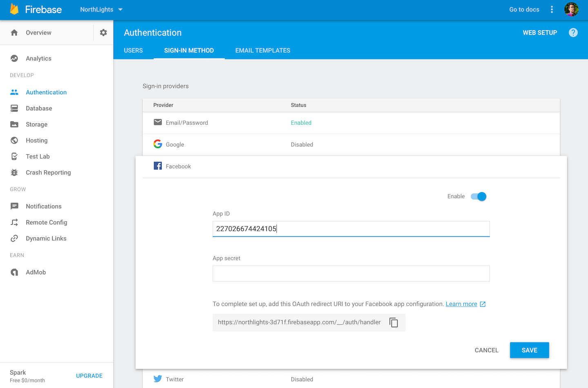Open the Analytics sidebar label
The width and height of the screenshot is (588, 388).
coord(39,58)
